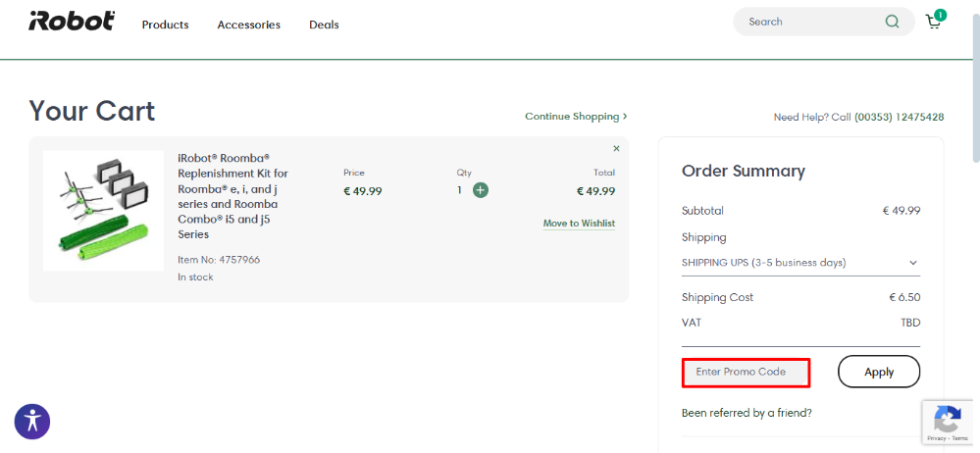This screenshot has width=980, height=453.
Task: Follow the Continue Shopping link
Action: click(576, 117)
